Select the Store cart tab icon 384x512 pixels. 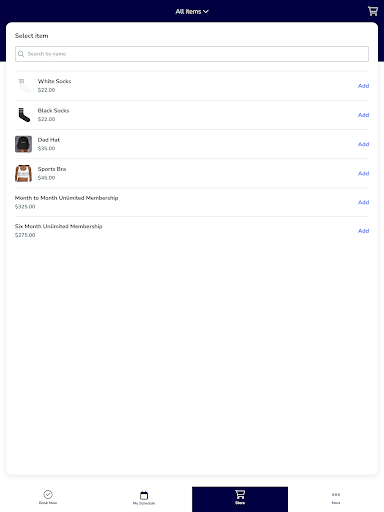240,494
